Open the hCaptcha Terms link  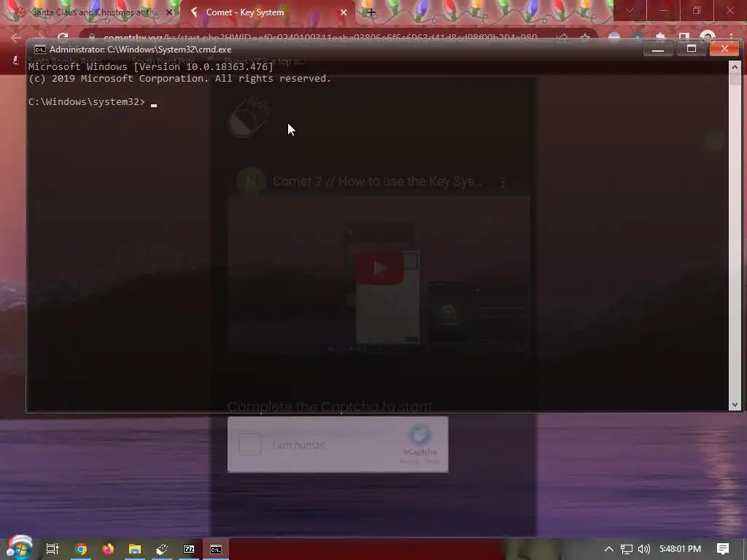pos(432,462)
